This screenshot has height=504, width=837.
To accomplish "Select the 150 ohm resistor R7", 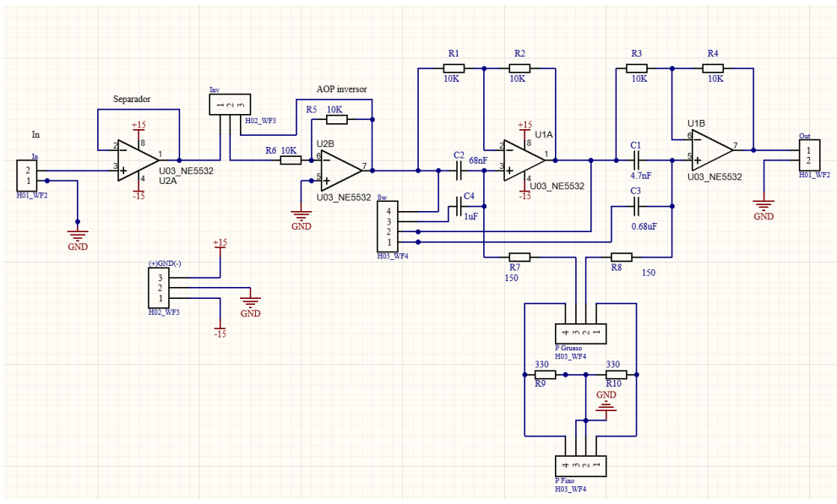I will (x=519, y=257).
